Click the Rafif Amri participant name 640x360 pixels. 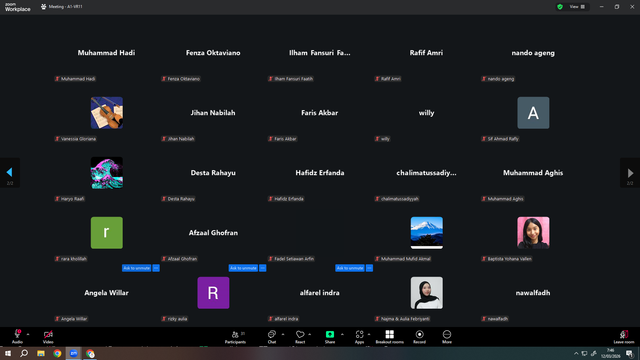pos(426,53)
